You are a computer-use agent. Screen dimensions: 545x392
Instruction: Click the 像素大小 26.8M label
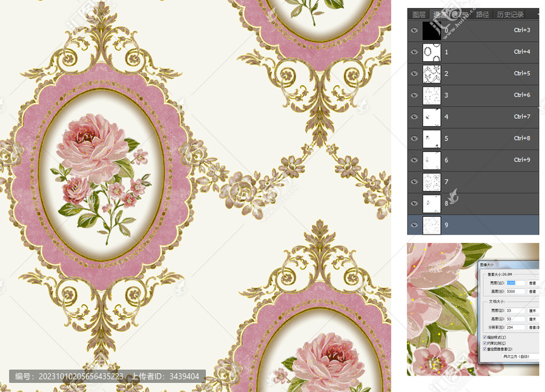tap(500, 274)
